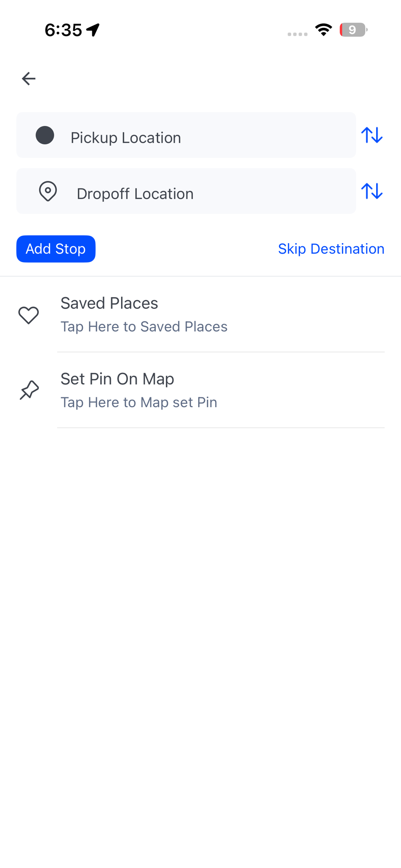Tap the cellular signal dots indicator
401x868 pixels.
click(298, 34)
